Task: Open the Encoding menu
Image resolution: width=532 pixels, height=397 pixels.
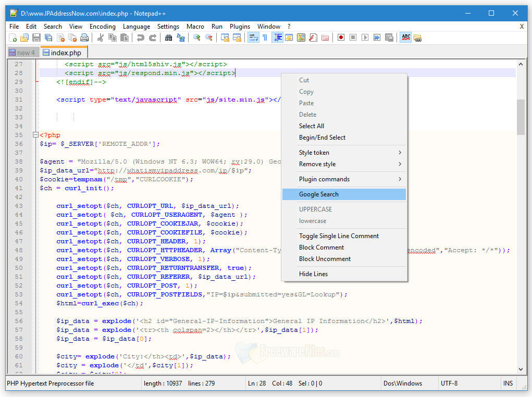Action: pos(103,26)
